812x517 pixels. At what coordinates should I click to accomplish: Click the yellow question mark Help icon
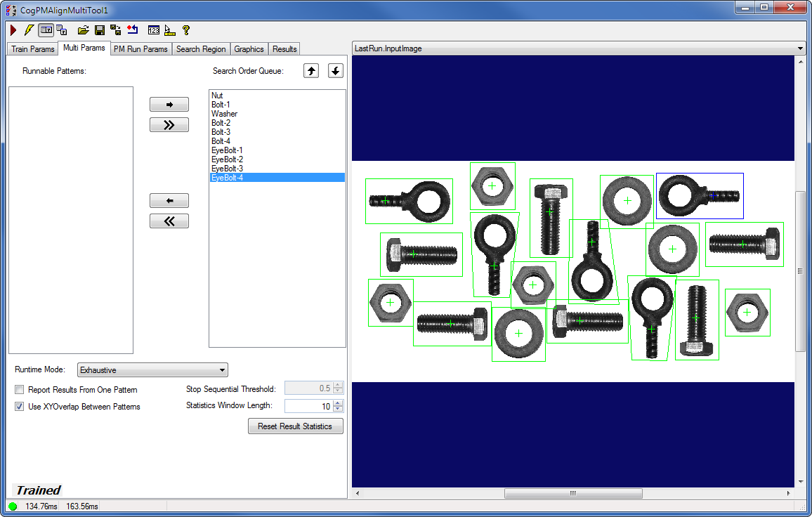186,30
